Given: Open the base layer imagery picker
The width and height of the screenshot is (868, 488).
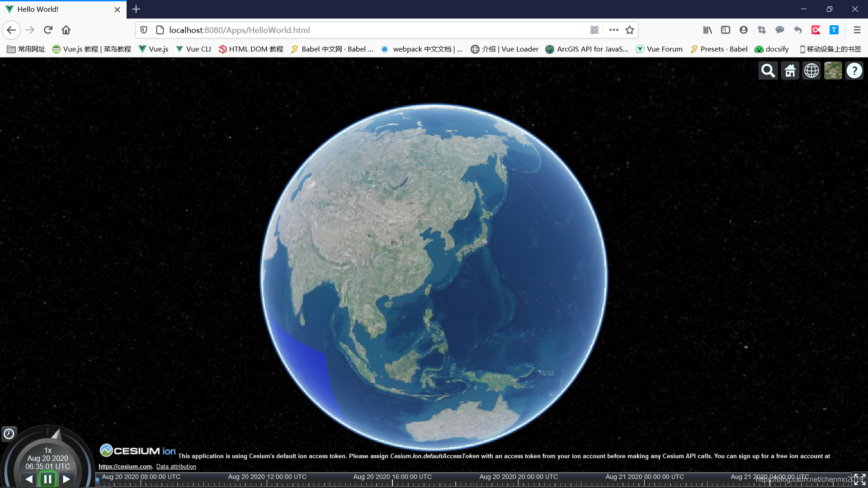Looking at the screenshot, I should [x=833, y=71].
